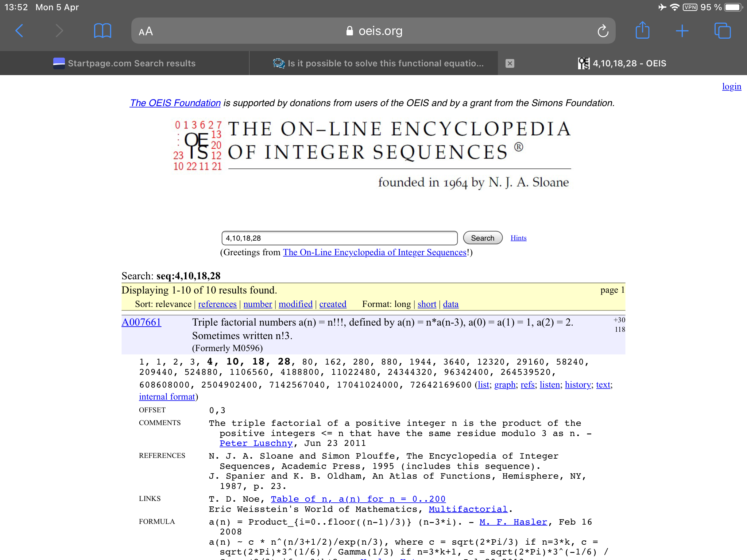Click the listen link
The image size is (747, 560).
pyautogui.click(x=550, y=385)
